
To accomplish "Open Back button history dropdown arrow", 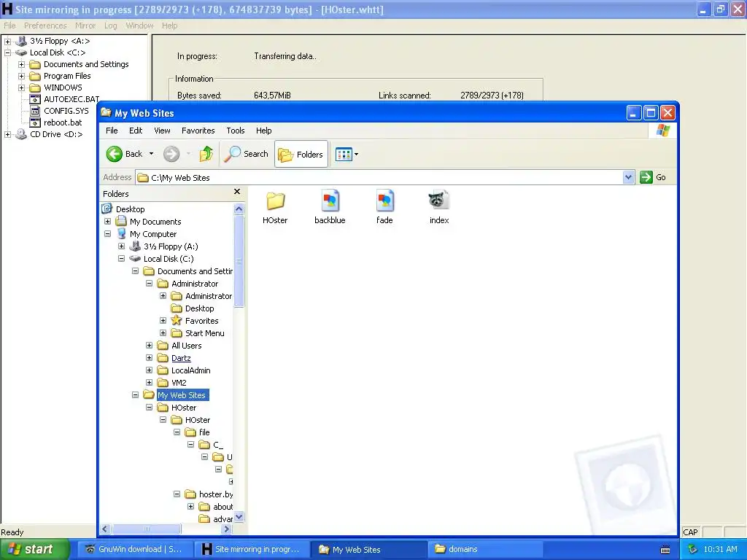I will (152, 154).
